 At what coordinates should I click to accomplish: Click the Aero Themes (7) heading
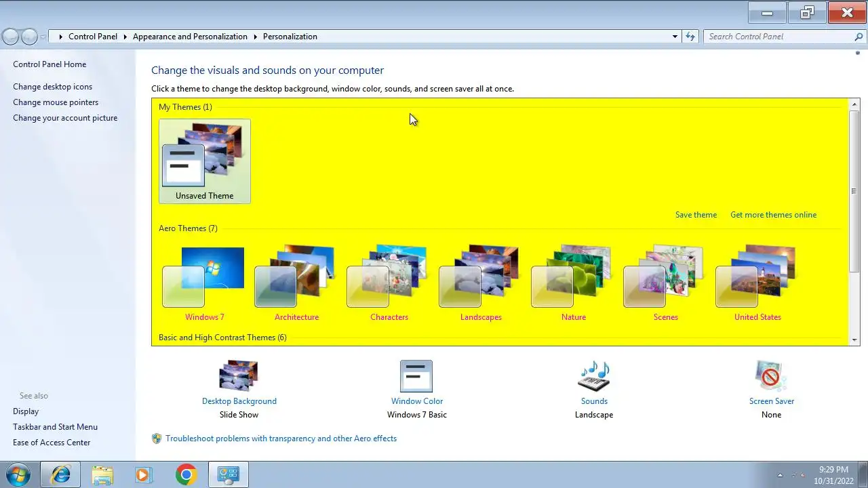tap(188, 228)
